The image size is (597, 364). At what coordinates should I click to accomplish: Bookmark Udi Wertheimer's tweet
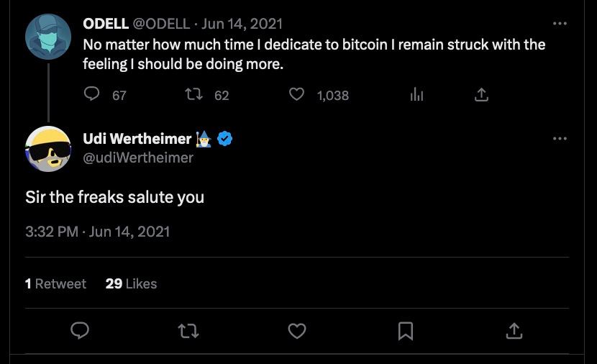406,331
